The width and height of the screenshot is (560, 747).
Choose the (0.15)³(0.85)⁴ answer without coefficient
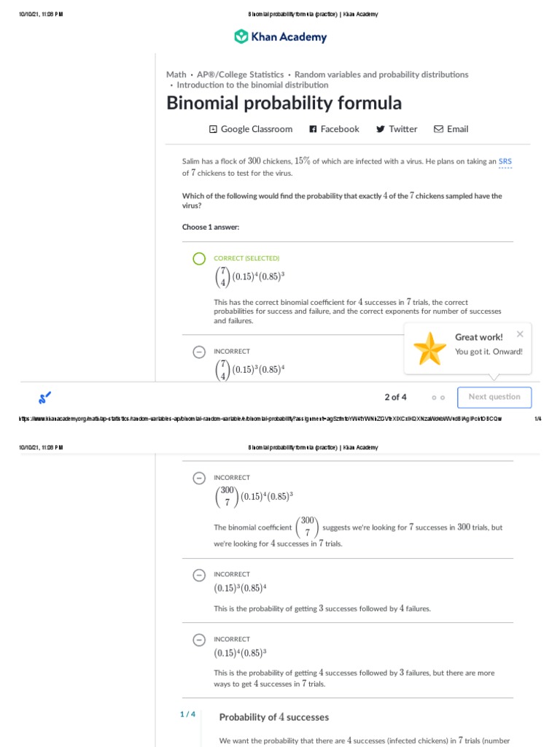[199, 575]
